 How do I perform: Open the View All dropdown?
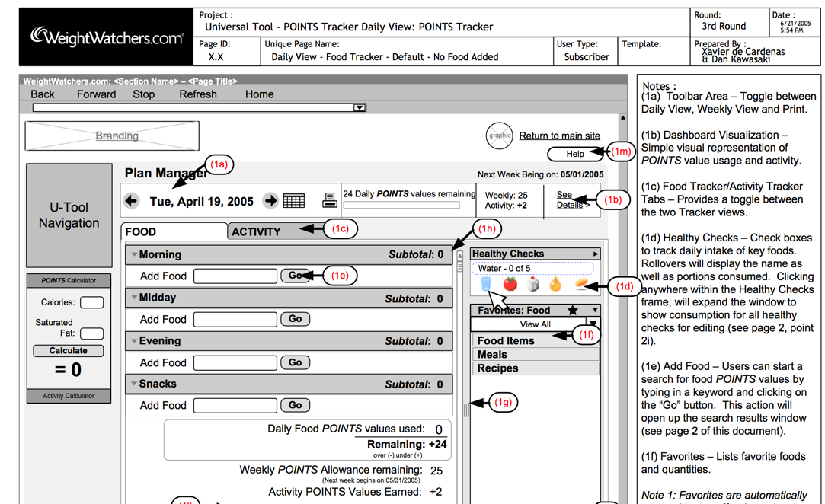point(593,324)
